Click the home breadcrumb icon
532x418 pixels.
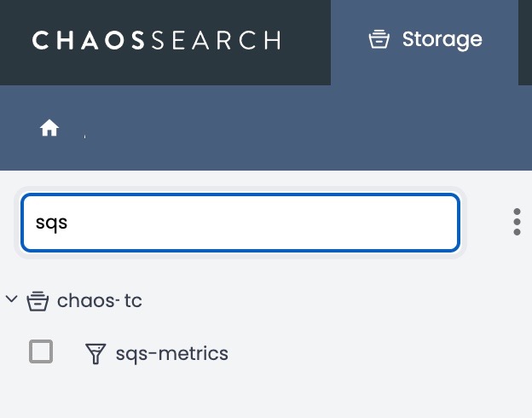[49, 128]
